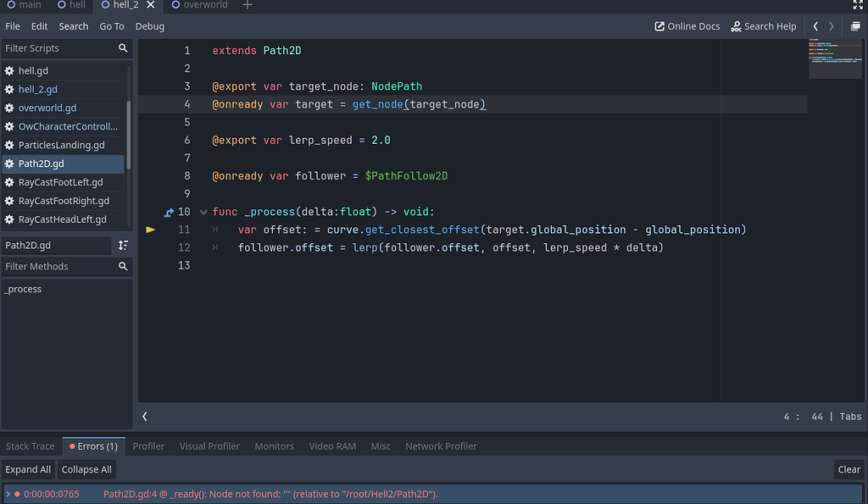Make the script editor panel floating
868x504 pixels.
point(855,26)
